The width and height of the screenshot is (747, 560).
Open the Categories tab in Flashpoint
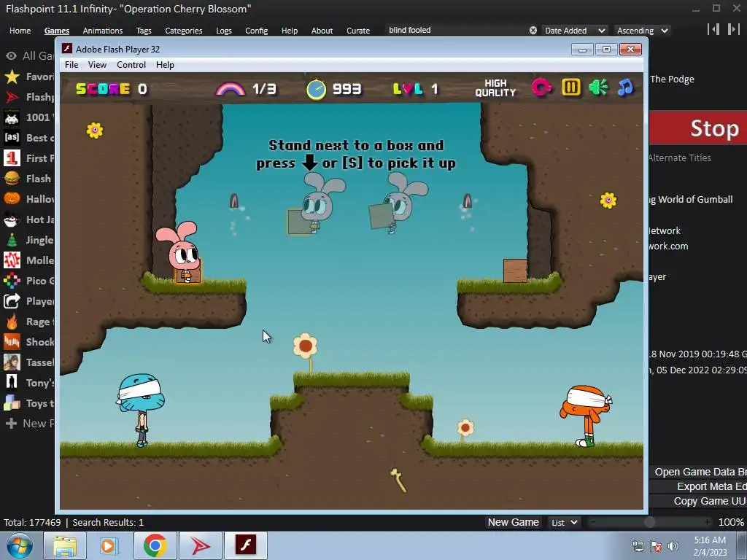(183, 31)
